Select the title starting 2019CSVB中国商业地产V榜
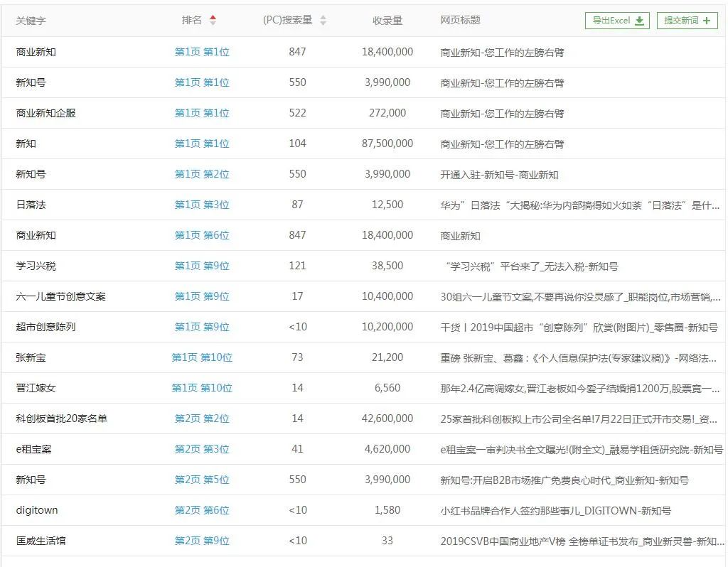Viewport: 728px width, 567px height. coord(582,541)
